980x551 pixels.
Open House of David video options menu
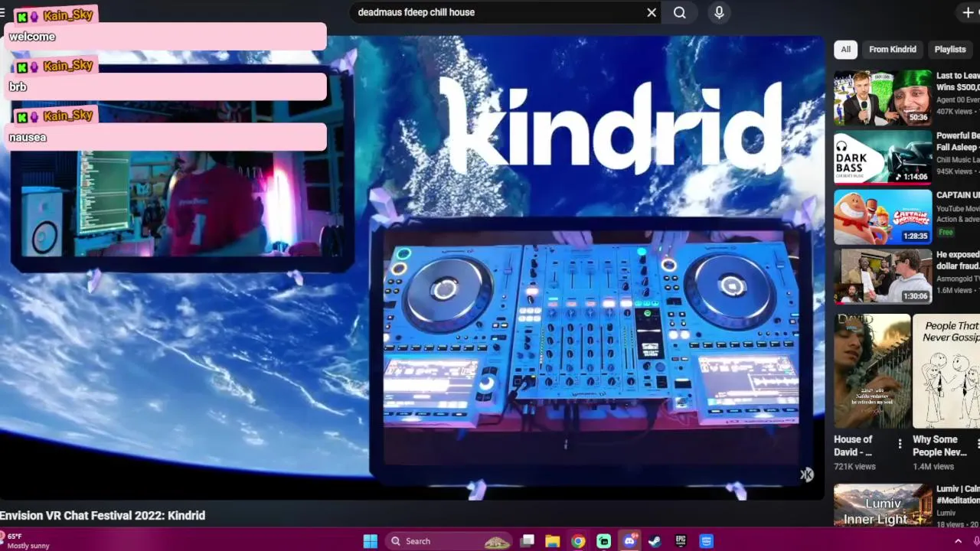click(x=900, y=444)
